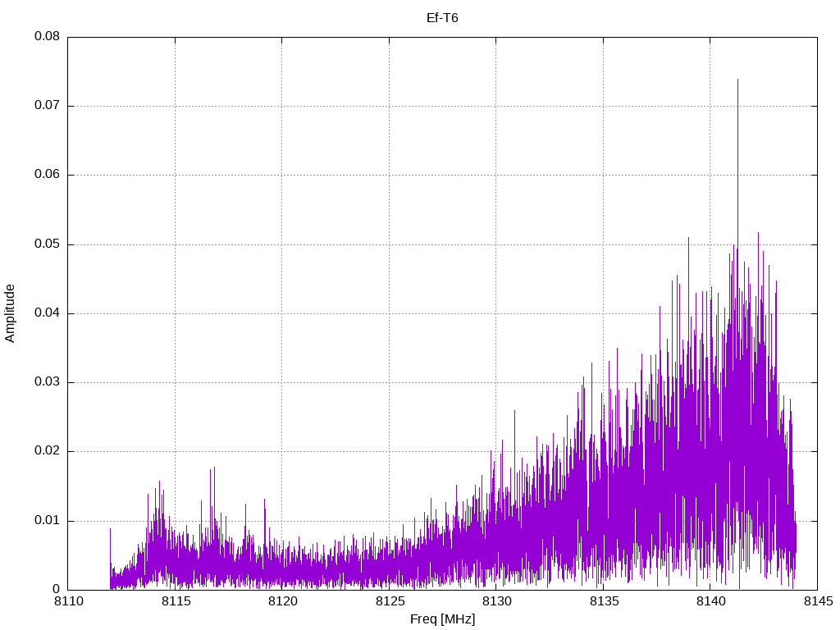Click the 0.06 y-axis tick label
The width and height of the screenshot is (840, 630).
click(x=47, y=175)
